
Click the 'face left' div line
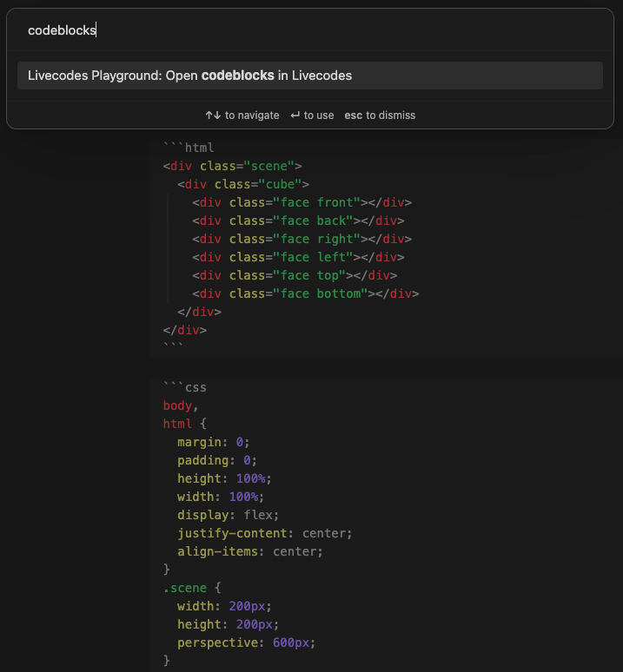298,257
